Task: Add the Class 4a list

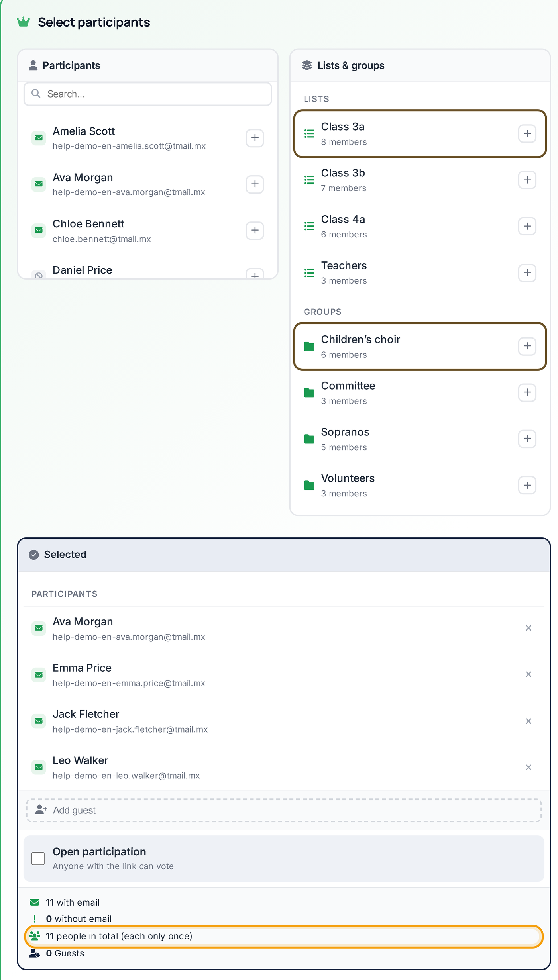Action: click(527, 226)
